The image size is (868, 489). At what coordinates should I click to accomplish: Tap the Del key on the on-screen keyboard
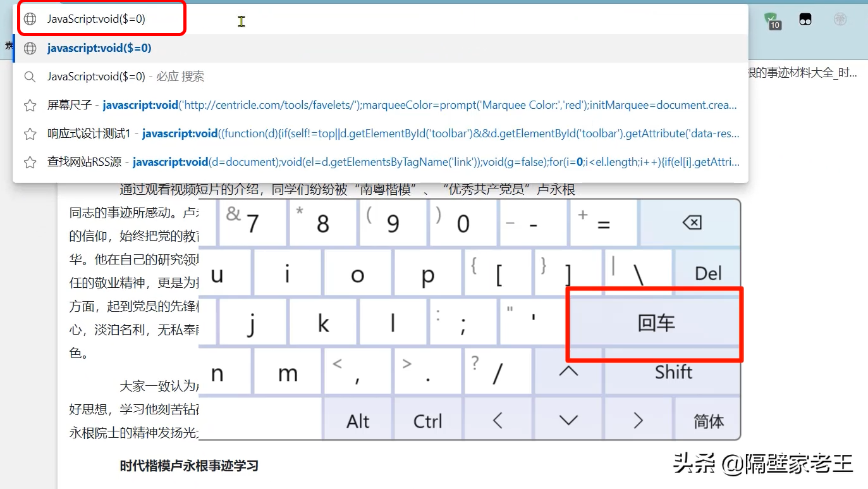point(707,273)
